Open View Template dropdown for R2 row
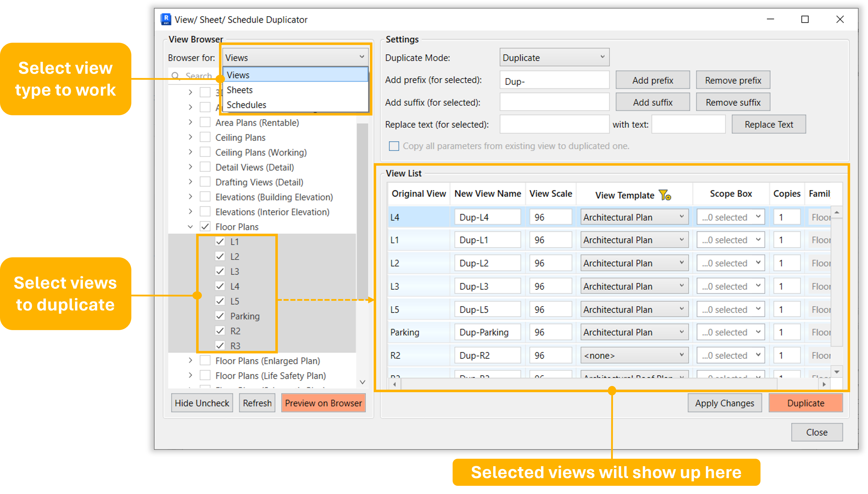The image size is (868, 494). pos(634,355)
